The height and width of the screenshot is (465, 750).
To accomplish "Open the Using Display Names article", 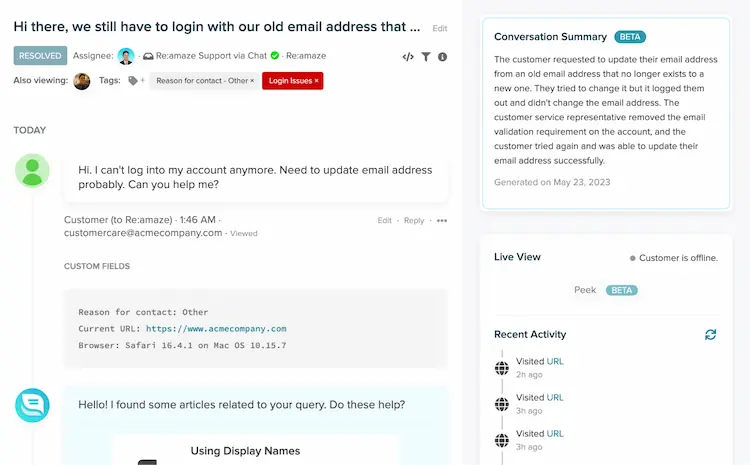I will coord(245,451).
